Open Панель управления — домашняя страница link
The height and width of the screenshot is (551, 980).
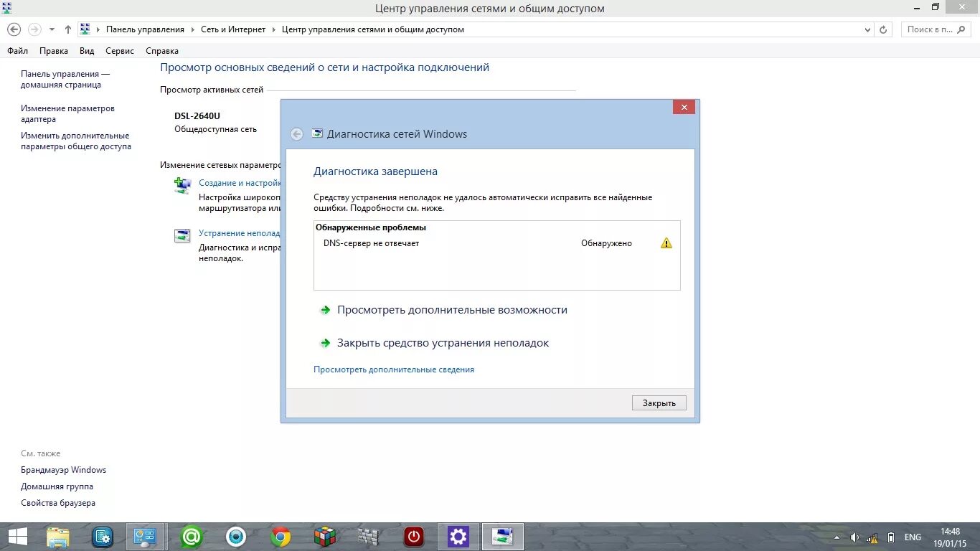(x=65, y=79)
